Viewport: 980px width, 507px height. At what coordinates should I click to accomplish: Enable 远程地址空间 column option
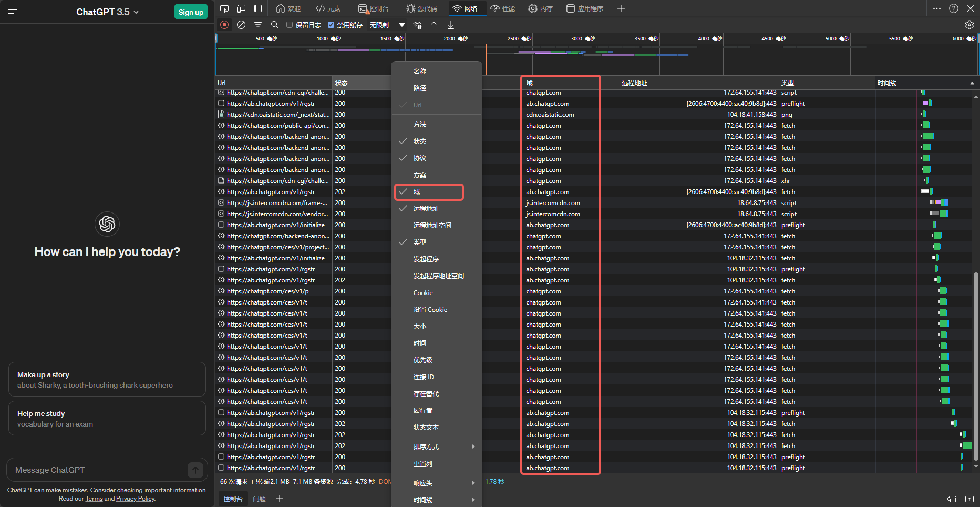pos(437,225)
